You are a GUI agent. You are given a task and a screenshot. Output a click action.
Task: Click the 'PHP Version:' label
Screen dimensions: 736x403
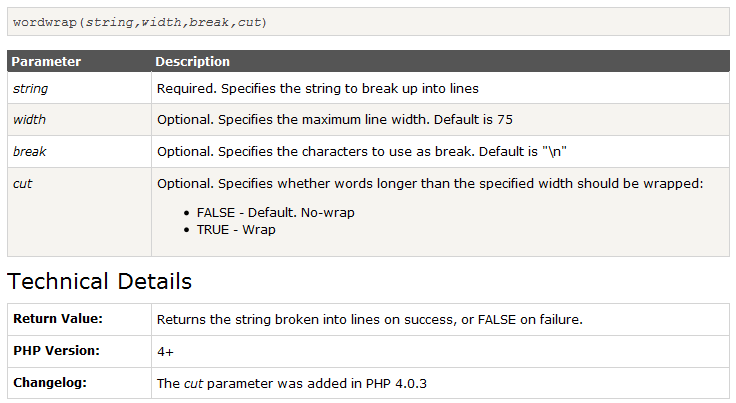point(56,351)
